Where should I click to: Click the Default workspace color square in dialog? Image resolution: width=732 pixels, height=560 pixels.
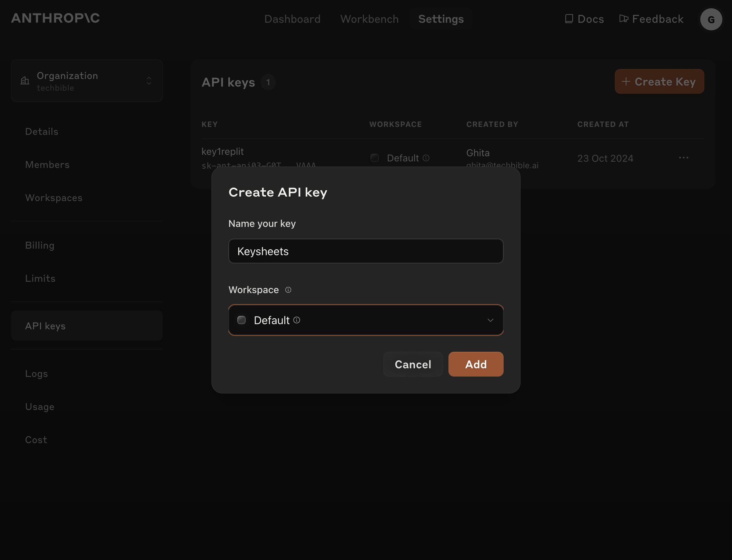click(x=241, y=320)
